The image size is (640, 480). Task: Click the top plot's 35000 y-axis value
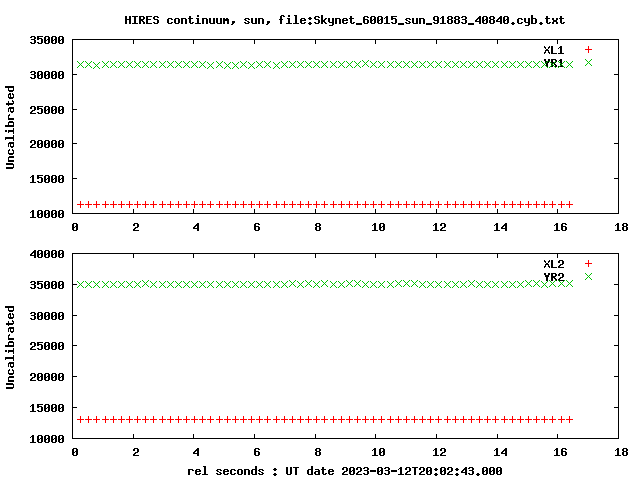(47, 40)
